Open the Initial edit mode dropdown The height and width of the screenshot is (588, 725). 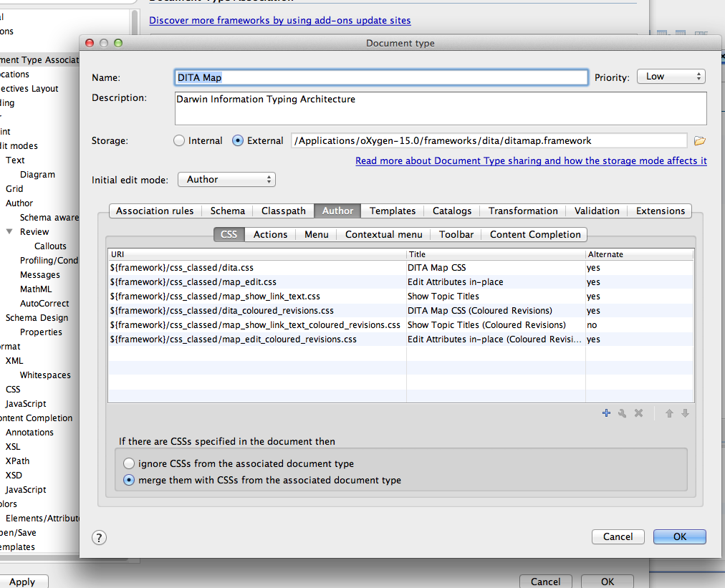pos(226,180)
